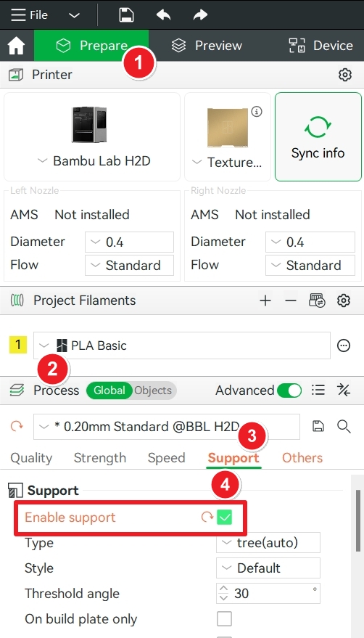
Task: Toggle On build plate only checkbox
Action: coord(225,619)
